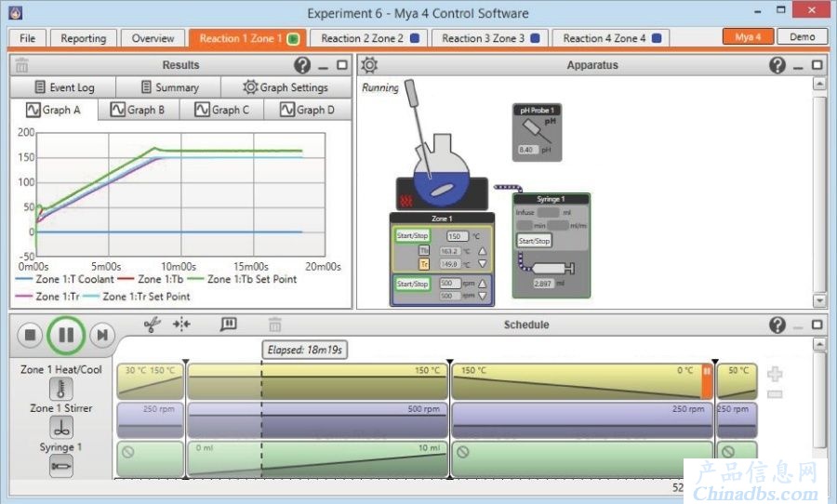The height and width of the screenshot is (504, 837).
Task: Show Graph D tab
Action: coord(308,110)
